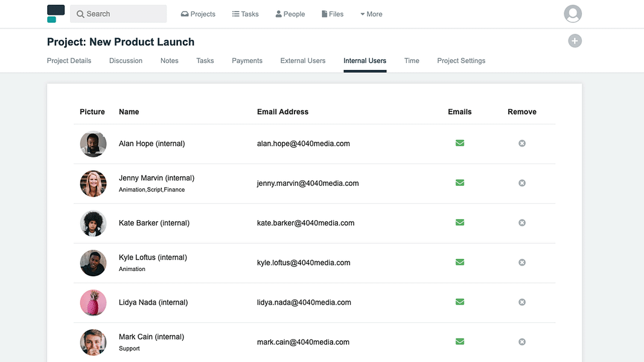Open the More dropdown menu
The width and height of the screenshot is (644, 362).
click(371, 14)
